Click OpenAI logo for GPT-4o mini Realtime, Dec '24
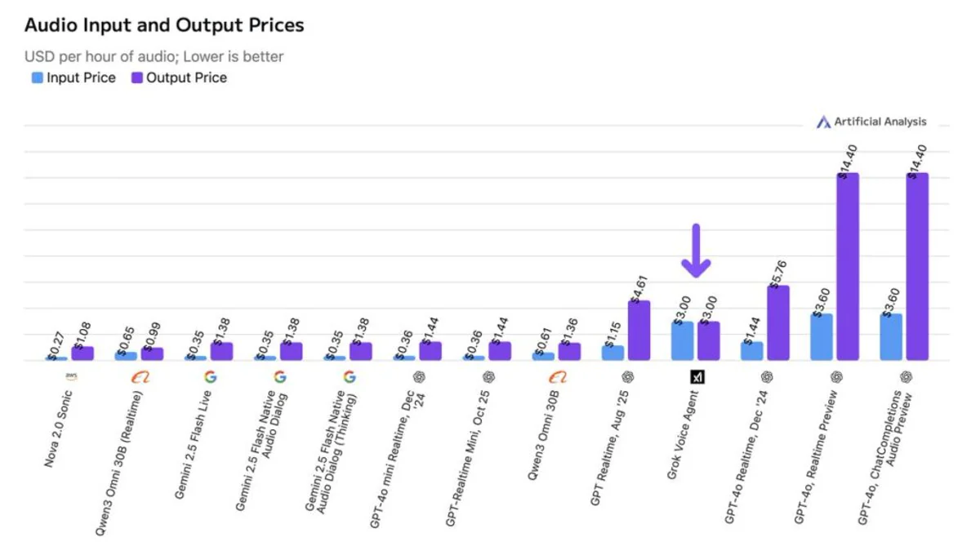 [419, 377]
